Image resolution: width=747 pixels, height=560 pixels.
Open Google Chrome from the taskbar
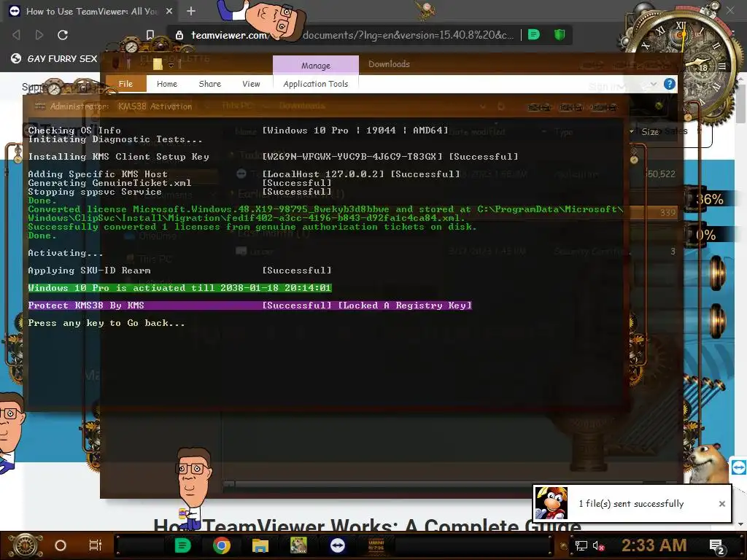[x=222, y=545]
